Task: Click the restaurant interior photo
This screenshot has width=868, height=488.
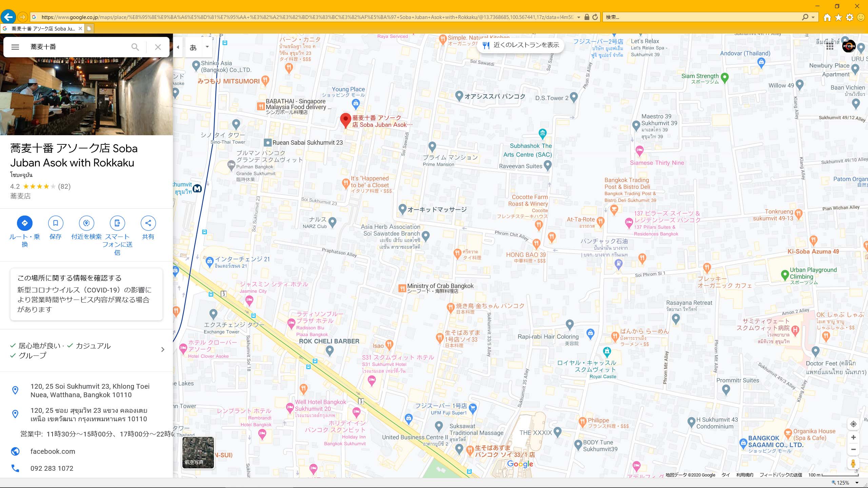Action: [x=86, y=96]
